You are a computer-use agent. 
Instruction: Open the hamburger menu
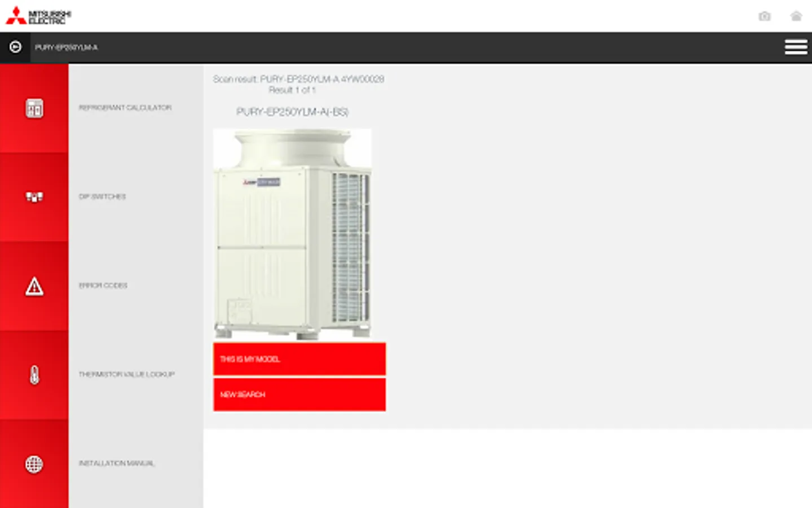tap(796, 47)
